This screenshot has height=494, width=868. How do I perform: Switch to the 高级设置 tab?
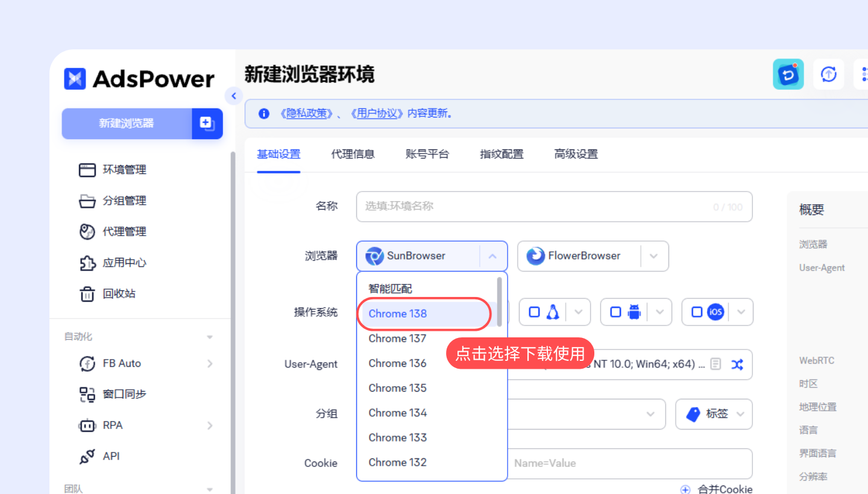coord(576,154)
